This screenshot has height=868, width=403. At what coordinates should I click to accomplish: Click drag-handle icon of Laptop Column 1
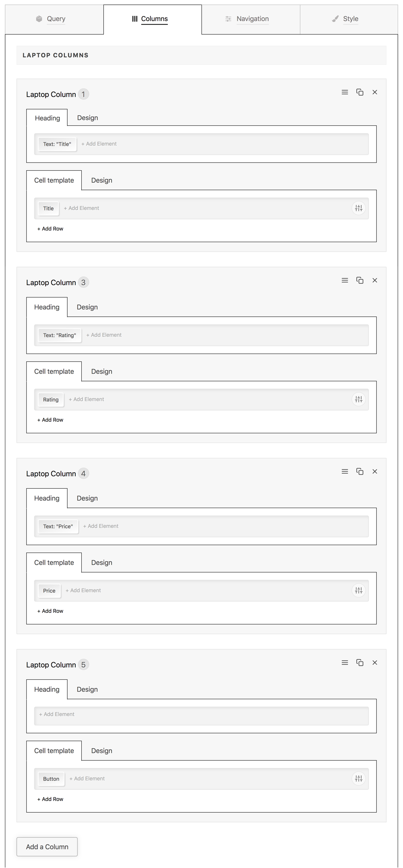point(345,92)
